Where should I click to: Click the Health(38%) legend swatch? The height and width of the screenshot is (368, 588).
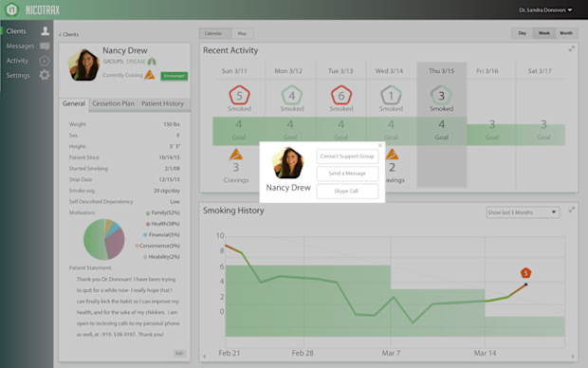(x=148, y=224)
